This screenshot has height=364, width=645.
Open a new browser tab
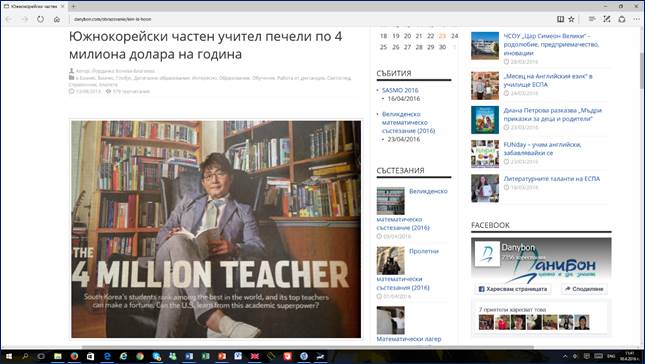pos(74,6)
